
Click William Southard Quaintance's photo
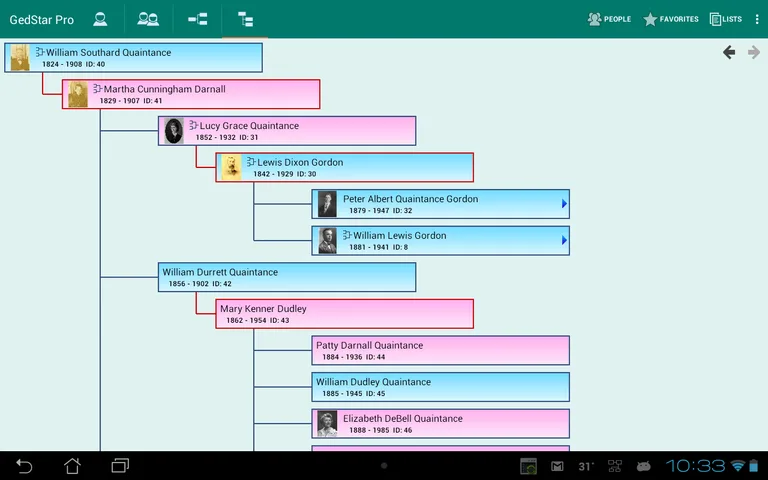point(20,58)
